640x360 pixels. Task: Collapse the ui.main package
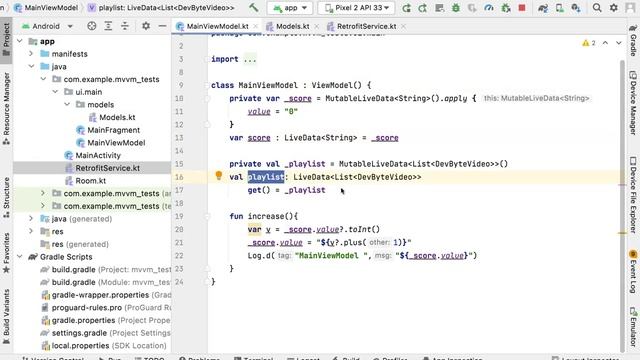click(55, 92)
